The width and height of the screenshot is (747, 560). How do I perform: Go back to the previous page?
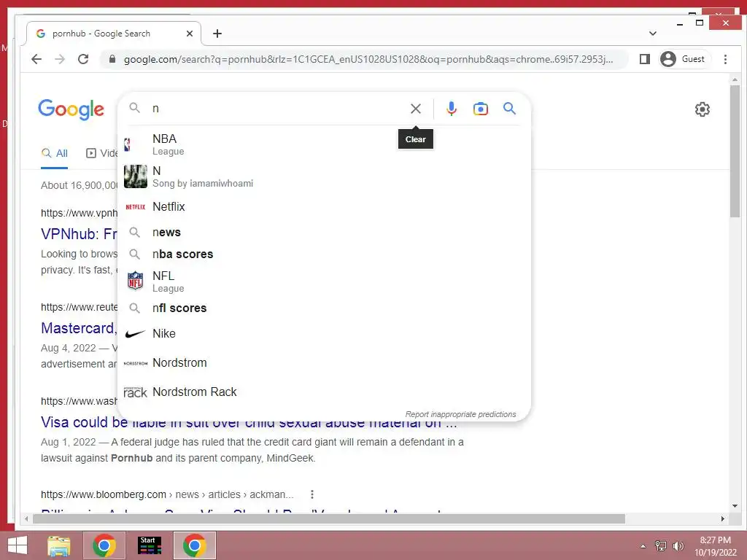[36, 59]
